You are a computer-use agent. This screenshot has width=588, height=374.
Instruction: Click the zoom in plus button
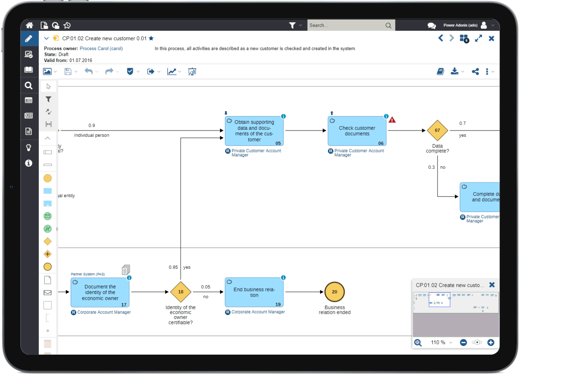point(491,342)
